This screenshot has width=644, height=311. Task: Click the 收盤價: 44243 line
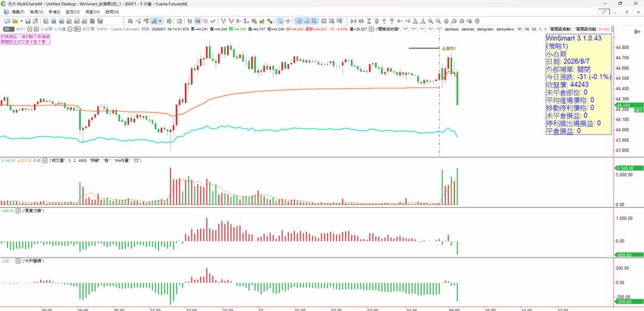[568, 85]
